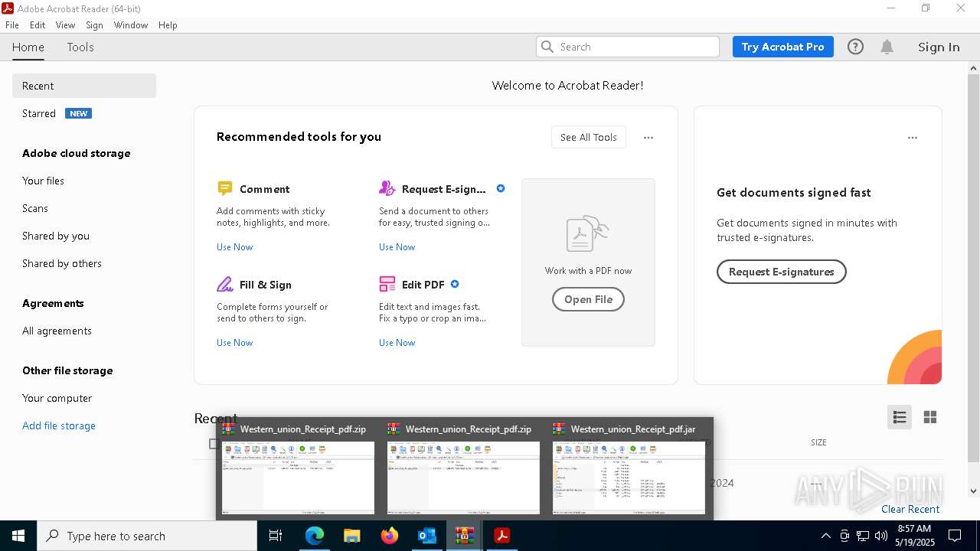Click the Open File button
The image size is (980, 551).
click(588, 299)
